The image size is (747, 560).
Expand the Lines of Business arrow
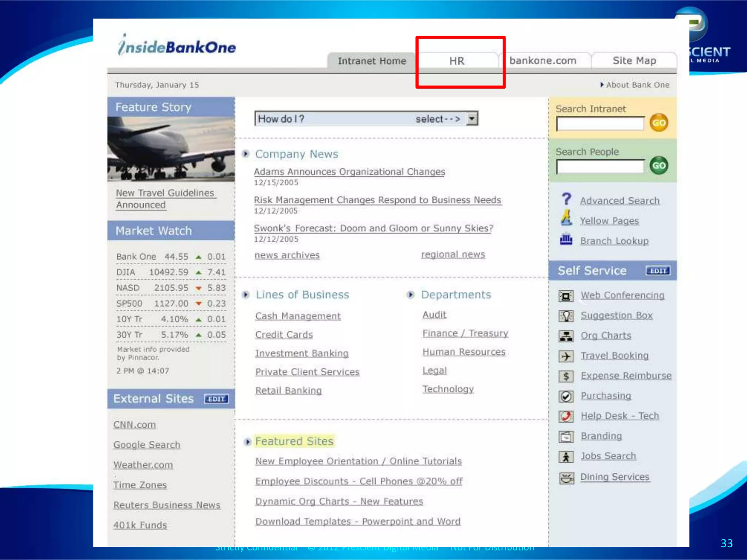pos(246,295)
